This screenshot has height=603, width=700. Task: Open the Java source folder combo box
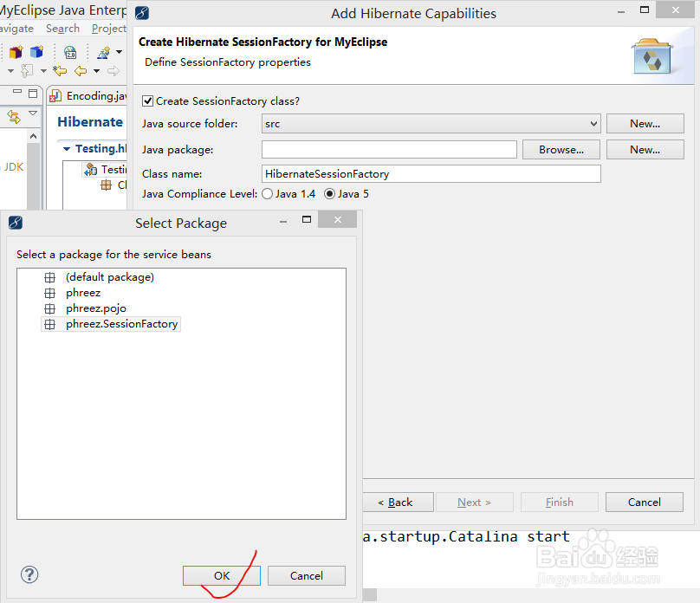pos(431,124)
